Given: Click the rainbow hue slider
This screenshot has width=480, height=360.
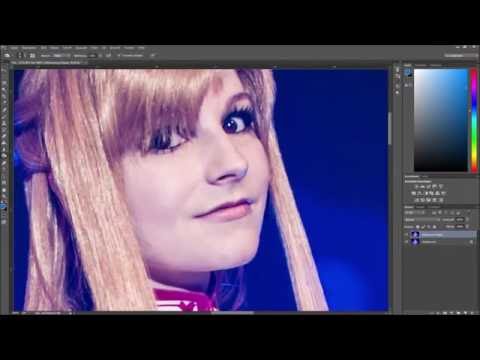Looking at the screenshot, I should click(x=474, y=120).
